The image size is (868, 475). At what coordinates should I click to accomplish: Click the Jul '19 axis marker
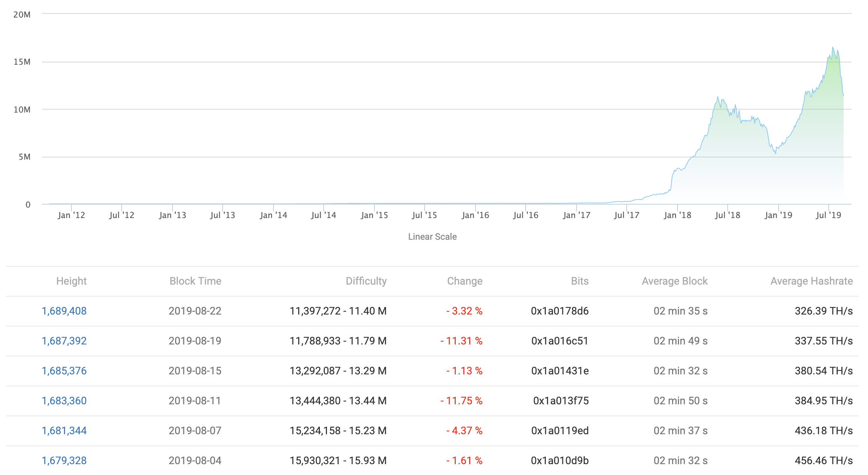click(828, 215)
